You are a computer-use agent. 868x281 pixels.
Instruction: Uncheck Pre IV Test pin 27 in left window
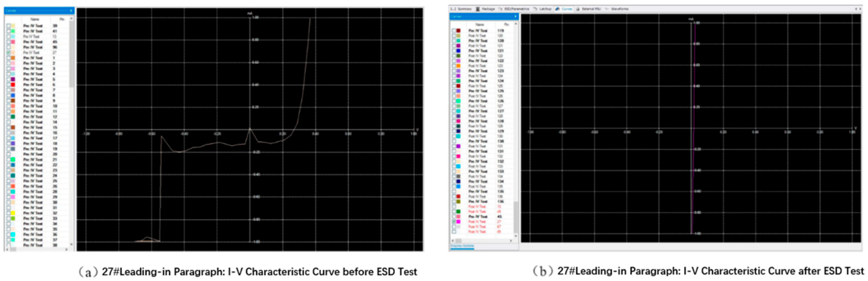coord(8,53)
